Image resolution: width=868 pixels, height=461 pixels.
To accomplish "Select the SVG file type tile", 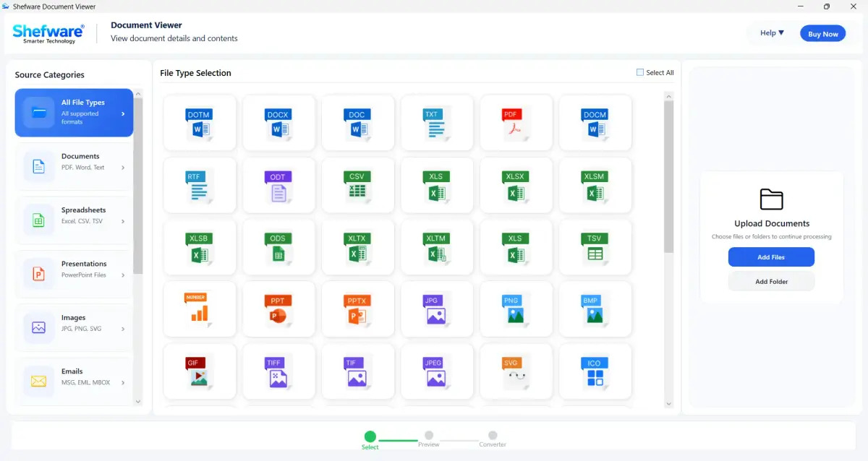I will (516, 371).
